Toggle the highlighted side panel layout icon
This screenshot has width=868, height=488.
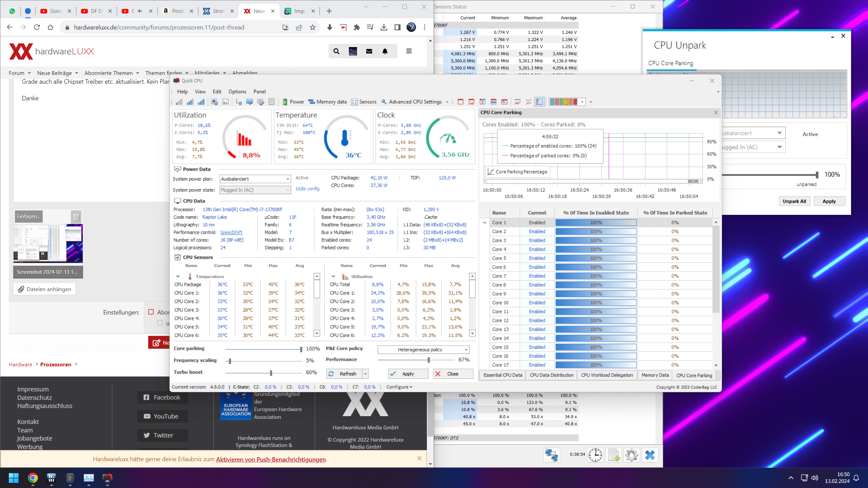click(539, 102)
